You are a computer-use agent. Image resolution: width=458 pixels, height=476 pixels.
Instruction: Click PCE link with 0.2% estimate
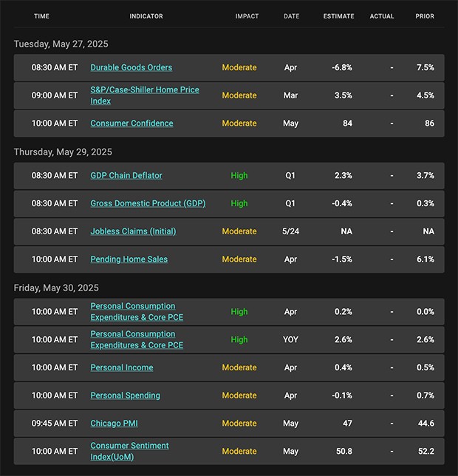pos(137,311)
